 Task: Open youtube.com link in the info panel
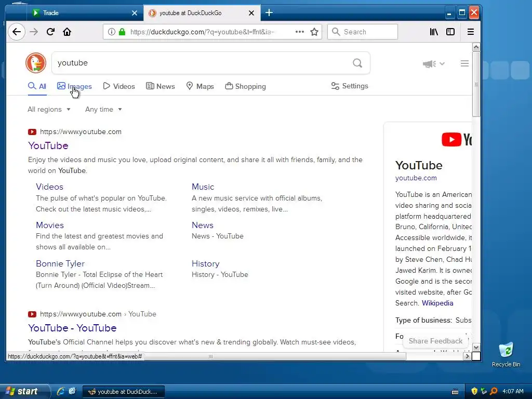point(416,178)
